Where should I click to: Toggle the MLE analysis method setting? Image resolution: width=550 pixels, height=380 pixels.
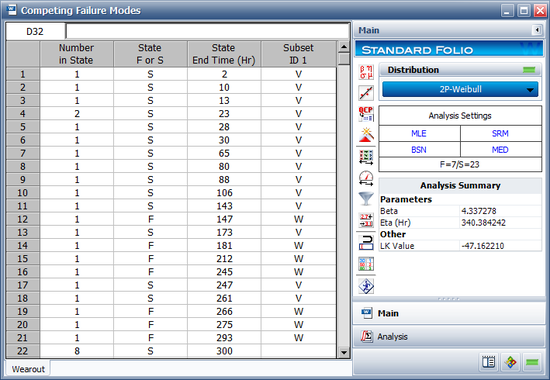point(419,134)
